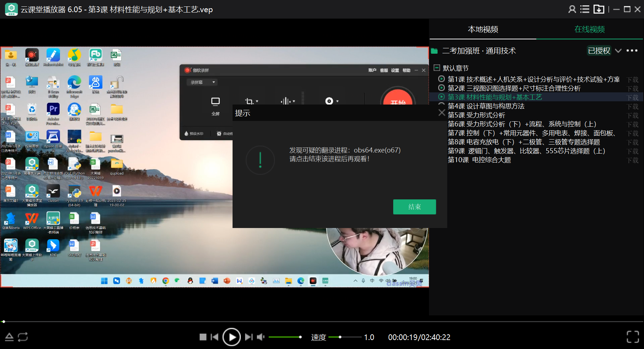Collapse the 默认章节 chapter group
The width and height of the screenshot is (644, 349).
point(436,68)
